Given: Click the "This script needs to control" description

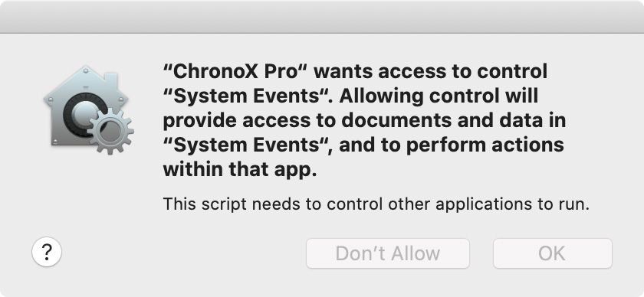Looking at the screenshot, I should click(x=294, y=204).
